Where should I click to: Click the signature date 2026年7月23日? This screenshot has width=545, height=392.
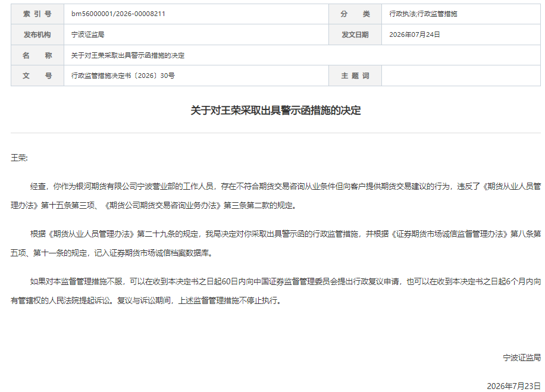[513, 386]
